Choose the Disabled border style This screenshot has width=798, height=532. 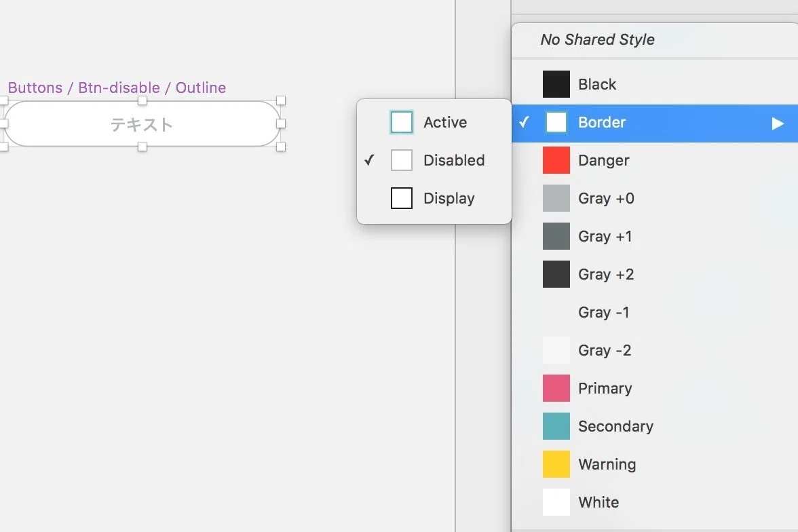click(434, 160)
